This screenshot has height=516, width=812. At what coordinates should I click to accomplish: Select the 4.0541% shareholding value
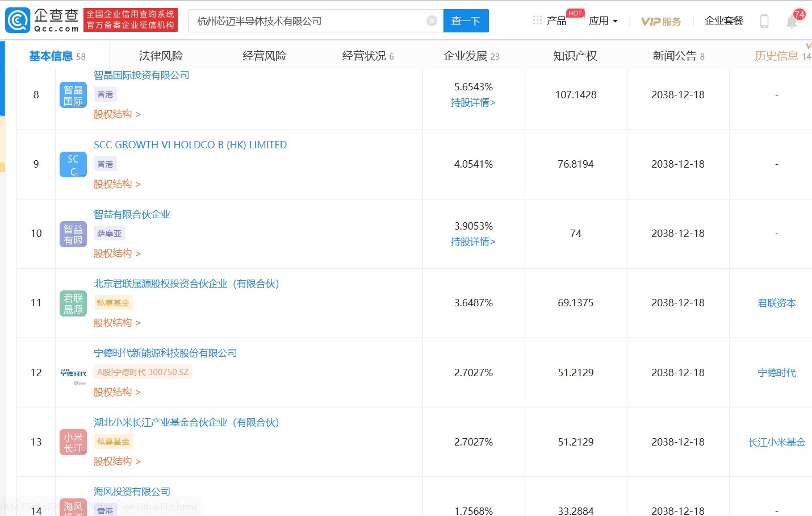(474, 164)
